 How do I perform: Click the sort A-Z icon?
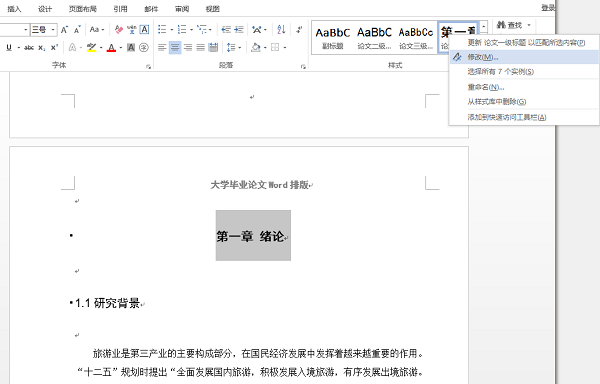281,29
